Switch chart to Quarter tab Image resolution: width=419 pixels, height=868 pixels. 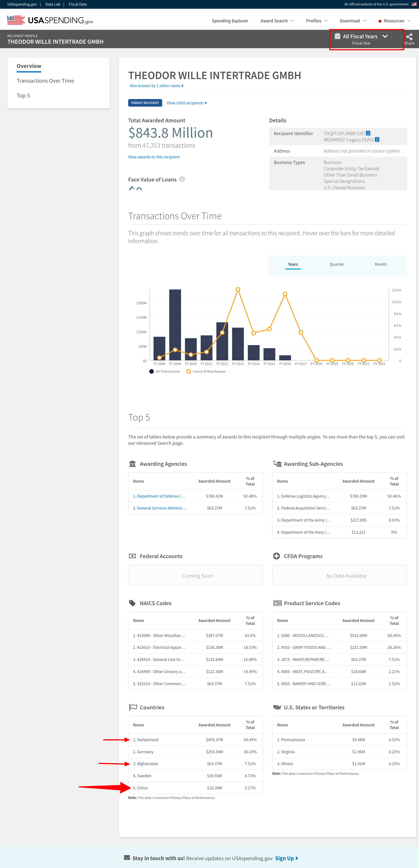(337, 264)
